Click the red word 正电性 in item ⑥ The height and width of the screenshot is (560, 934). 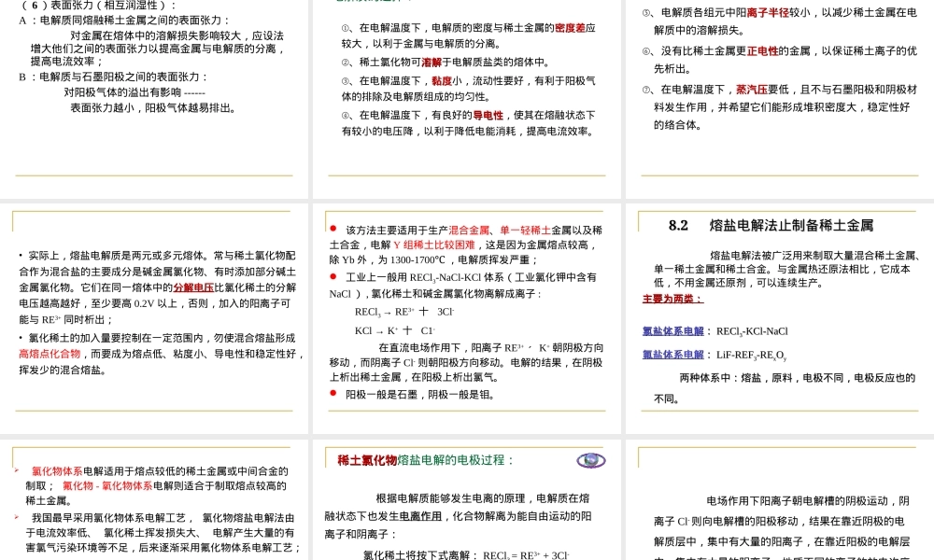762,51
